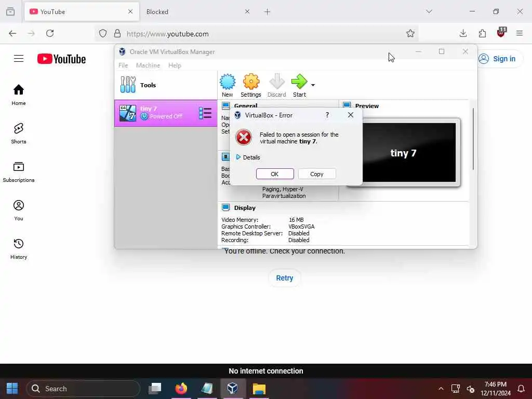Screen dimensions: 532x399
Task: Close the YouTube tab
Action: point(130,11)
